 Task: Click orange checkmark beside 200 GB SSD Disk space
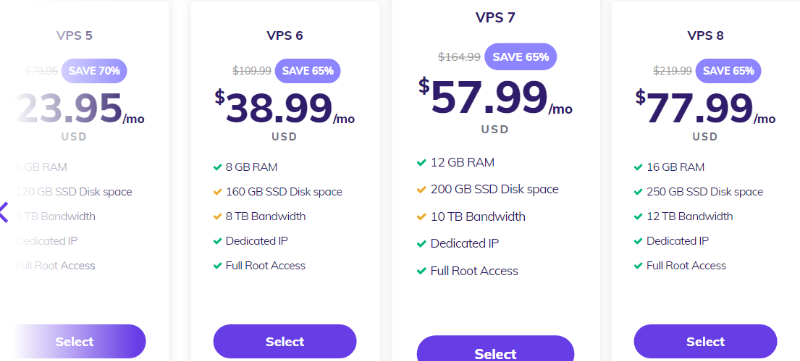tap(421, 190)
